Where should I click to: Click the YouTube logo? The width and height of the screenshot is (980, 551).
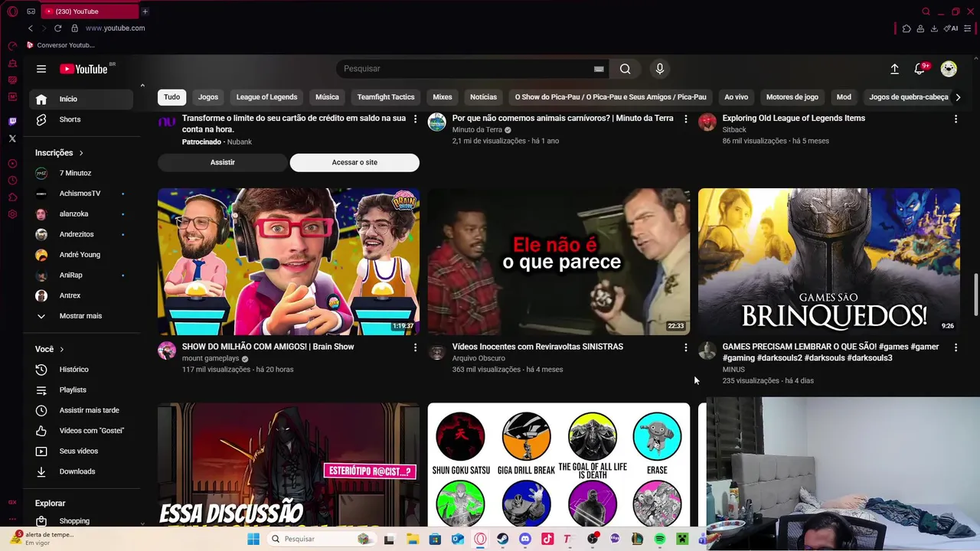pyautogui.click(x=83, y=69)
